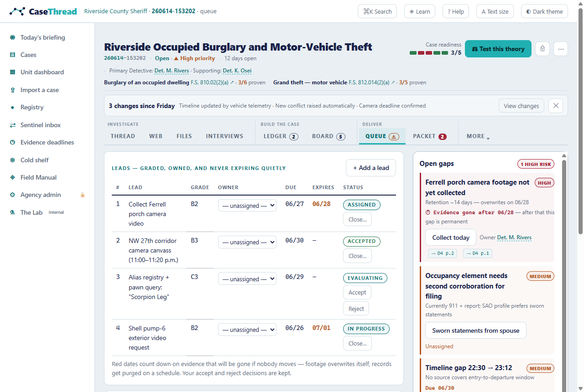Switch to the INTERVIEWS tab
This screenshot has width=584, height=392.
224,136
